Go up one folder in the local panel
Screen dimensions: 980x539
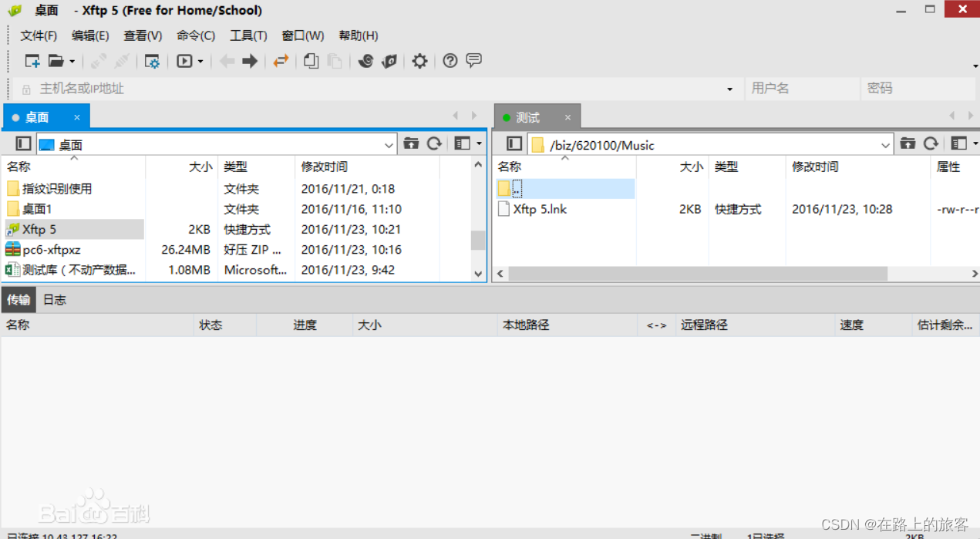click(x=411, y=143)
